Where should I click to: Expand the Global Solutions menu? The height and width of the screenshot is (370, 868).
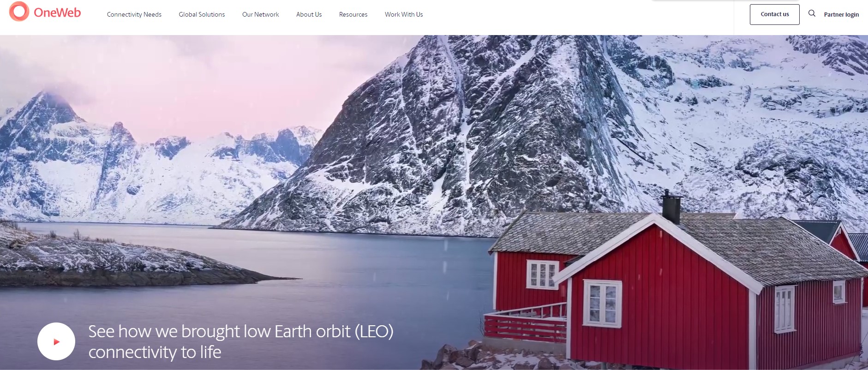pos(202,14)
